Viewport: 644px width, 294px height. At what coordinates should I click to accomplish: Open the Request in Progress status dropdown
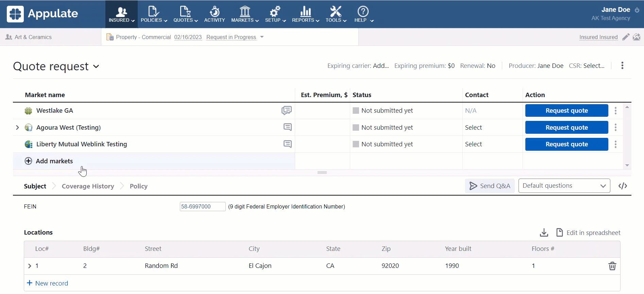[x=235, y=37]
